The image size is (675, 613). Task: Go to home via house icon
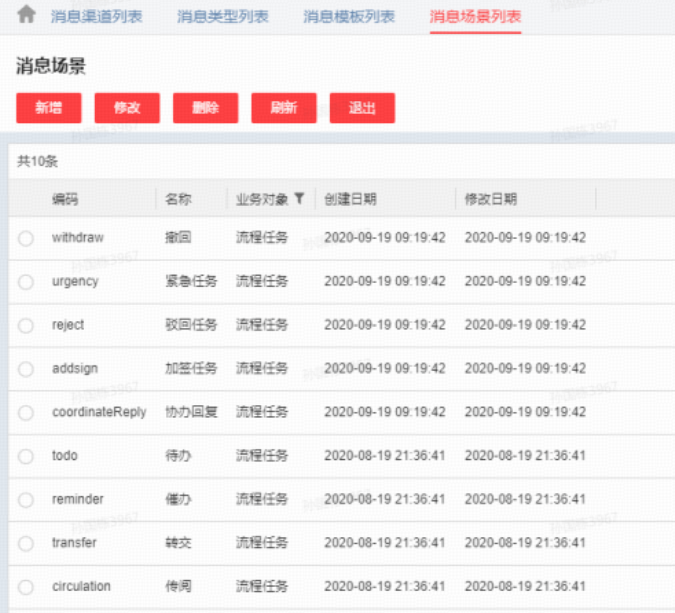pos(26,14)
